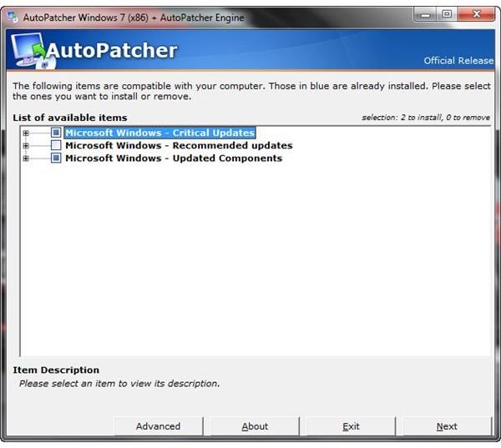This screenshot has height=448, width=501.
Task: Select Microsoft Windows - Updated Components row
Action: tap(174, 159)
